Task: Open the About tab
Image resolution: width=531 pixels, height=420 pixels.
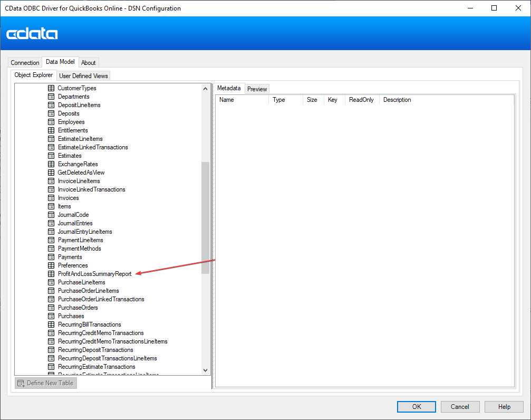Action: tap(89, 63)
